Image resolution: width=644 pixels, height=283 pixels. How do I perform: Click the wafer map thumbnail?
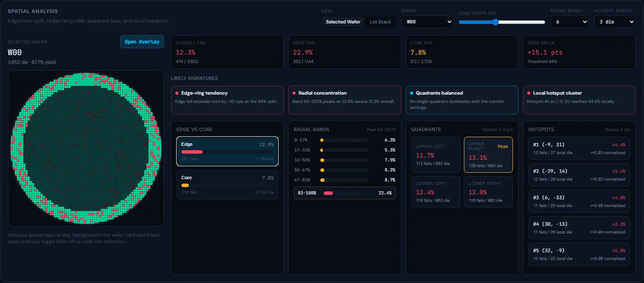coord(85,148)
